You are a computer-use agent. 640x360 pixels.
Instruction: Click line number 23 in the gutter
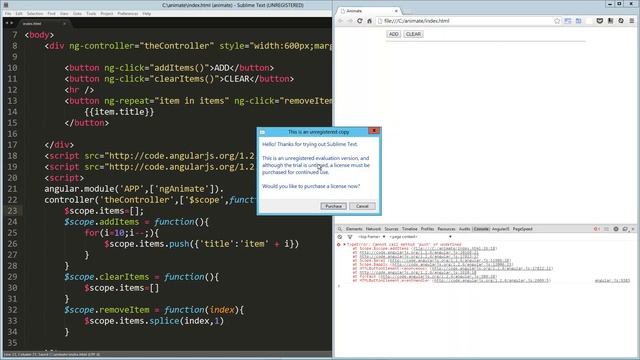(12, 211)
